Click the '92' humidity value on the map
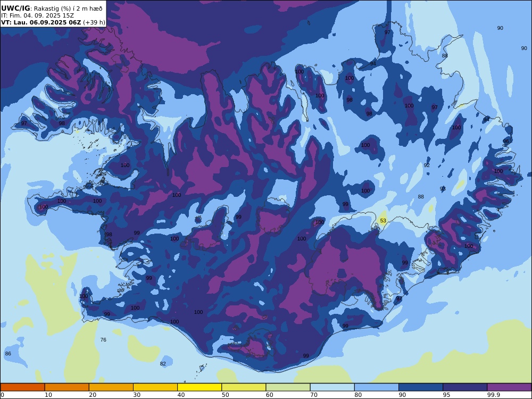Screen dimensions: 532x399 coord(427,165)
